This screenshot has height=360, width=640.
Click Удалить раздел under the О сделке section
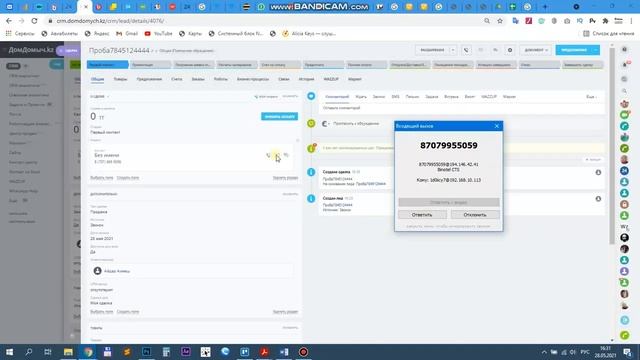(285, 178)
